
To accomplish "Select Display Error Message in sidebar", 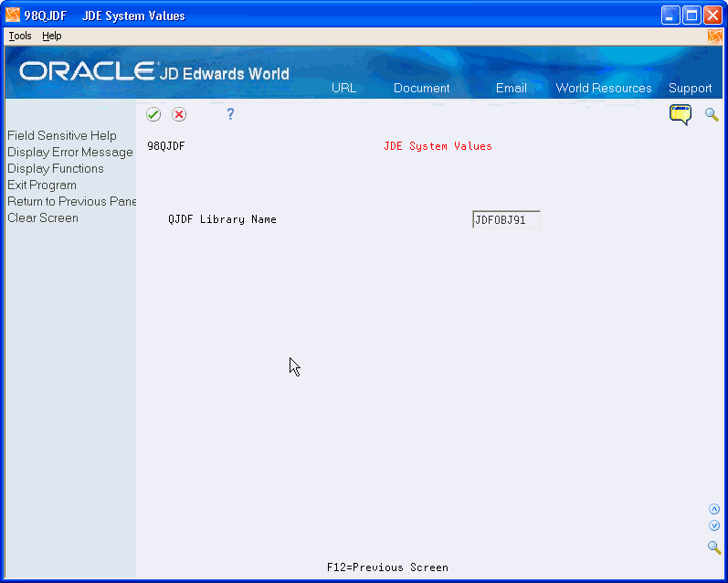I will click(70, 152).
